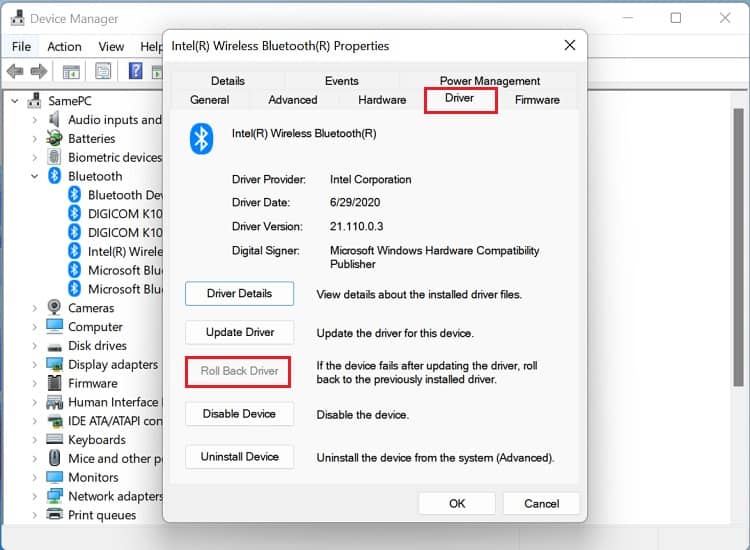Click the large Bluetooth icon in Properties dialog

pos(201,139)
